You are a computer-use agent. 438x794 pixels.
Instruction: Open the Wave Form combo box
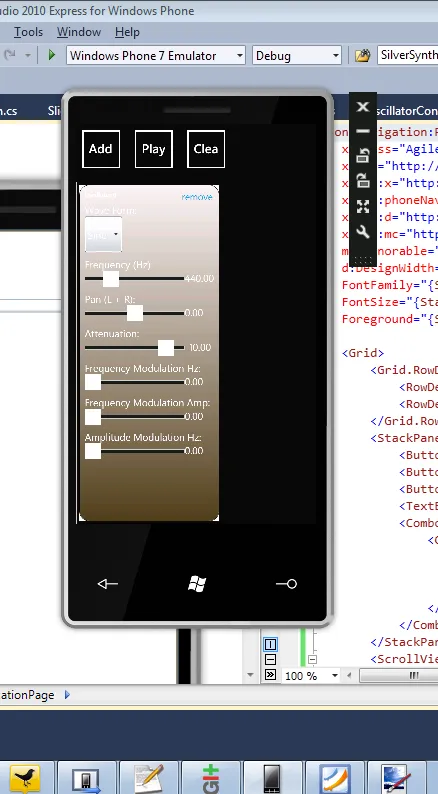(103, 234)
